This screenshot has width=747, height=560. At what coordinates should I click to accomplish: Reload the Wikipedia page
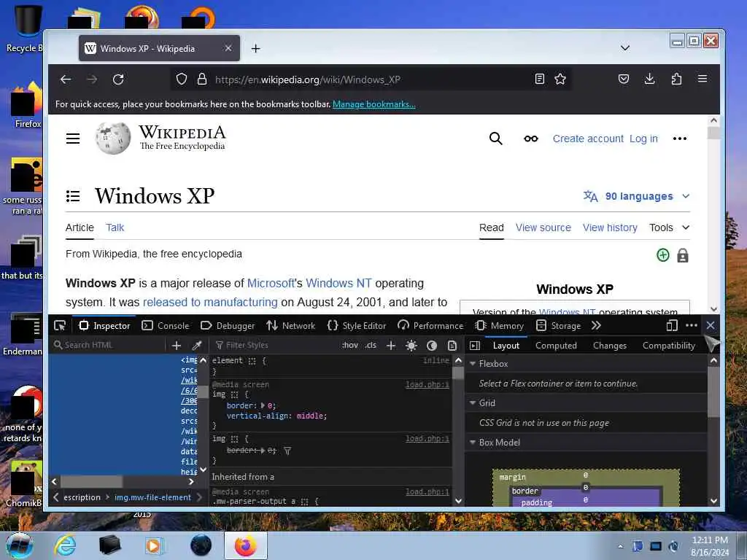pyautogui.click(x=118, y=79)
